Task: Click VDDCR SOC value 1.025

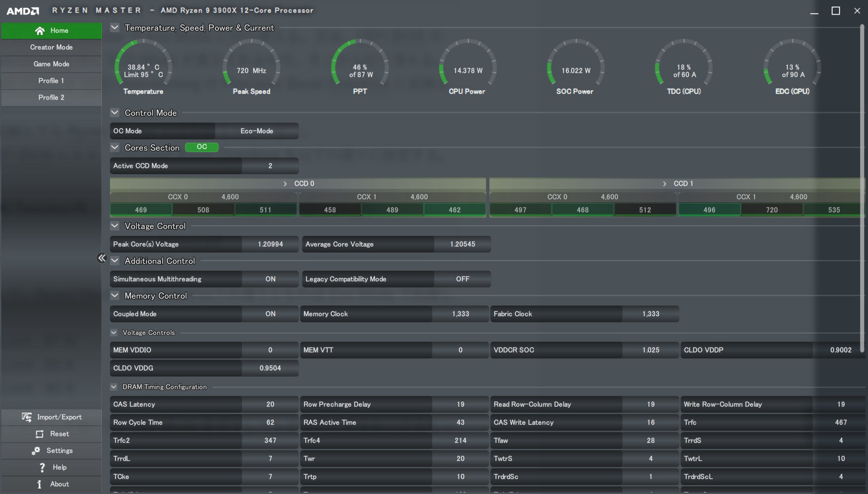Action: [651, 350]
